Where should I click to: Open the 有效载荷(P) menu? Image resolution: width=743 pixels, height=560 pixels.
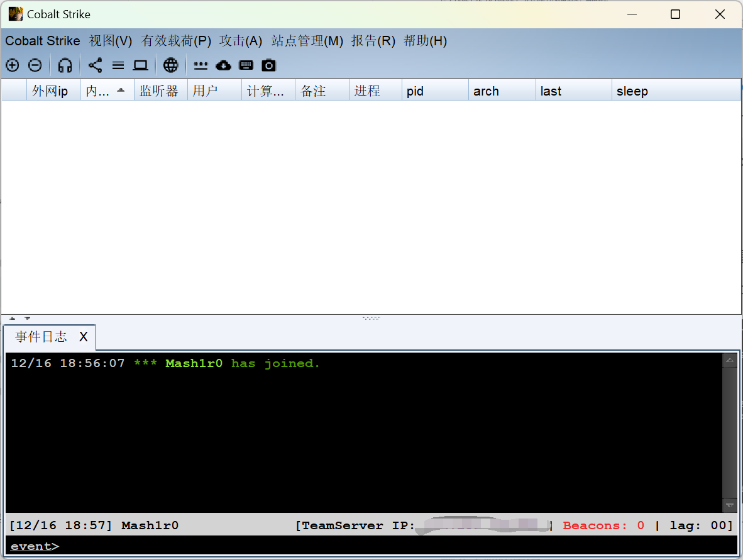coord(176,41)
